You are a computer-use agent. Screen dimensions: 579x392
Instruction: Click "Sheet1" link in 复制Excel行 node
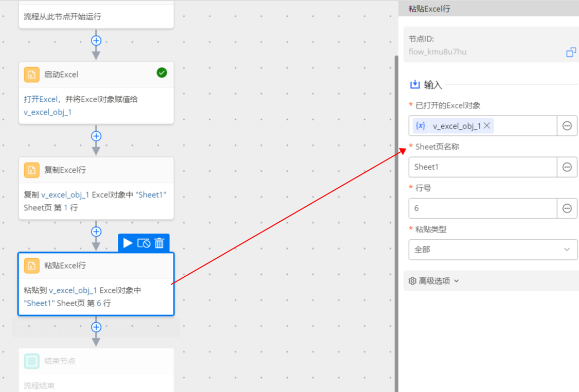pos(151,195)
